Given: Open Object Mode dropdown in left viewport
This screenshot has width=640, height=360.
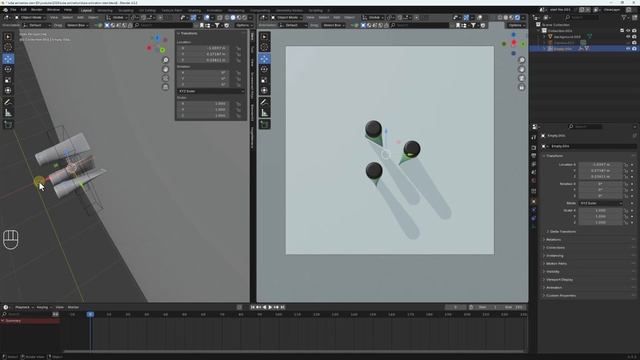Looking at the screenshot, I should 31,18.
